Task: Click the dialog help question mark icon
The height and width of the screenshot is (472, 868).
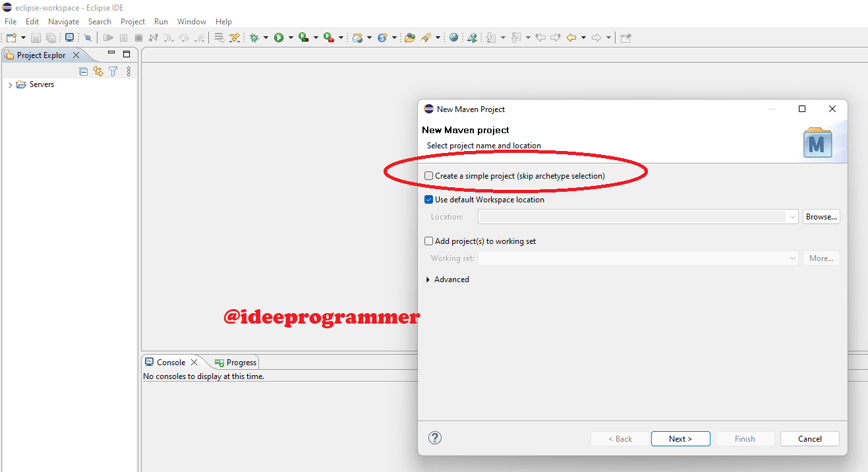Action: pyautogui.click(x=435, y=438)
